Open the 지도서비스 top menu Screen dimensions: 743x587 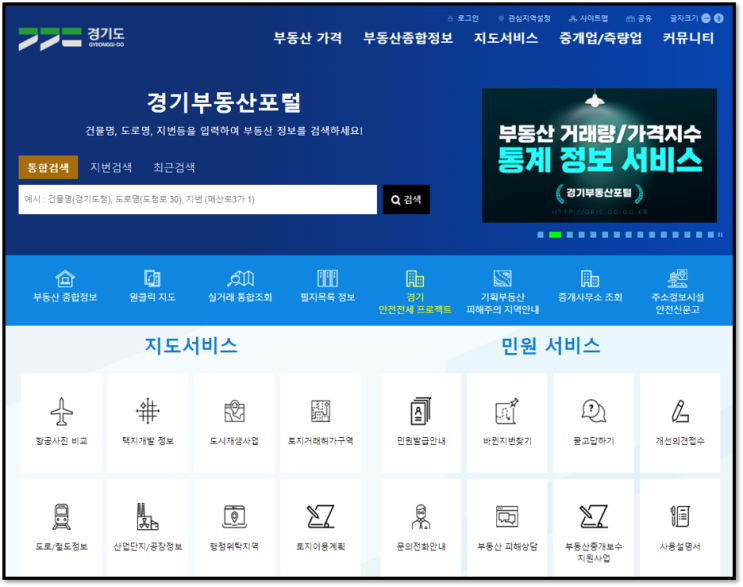tap(506, 38)
